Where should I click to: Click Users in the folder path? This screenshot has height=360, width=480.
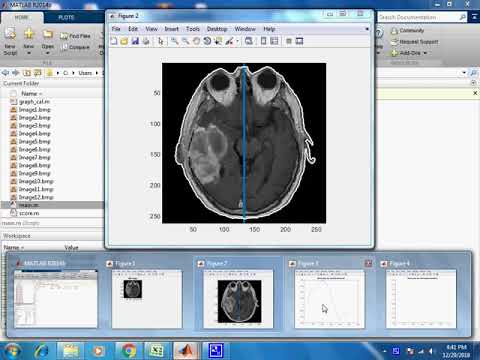tap(85, 73)
